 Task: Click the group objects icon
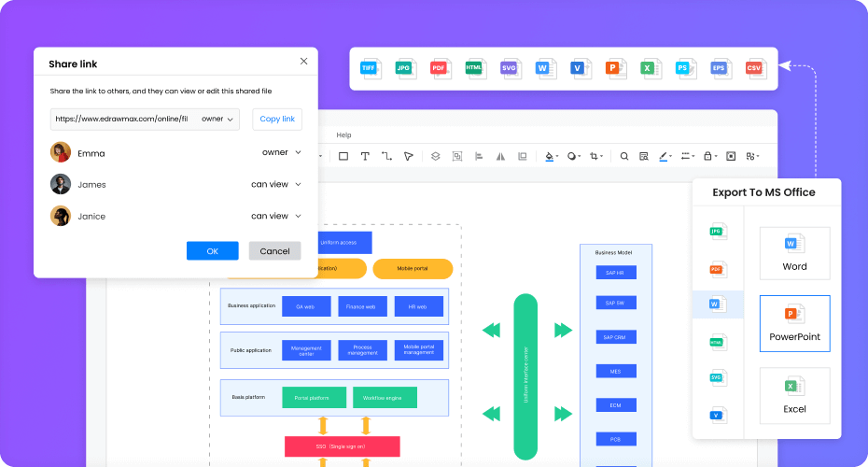click(457, 156)
